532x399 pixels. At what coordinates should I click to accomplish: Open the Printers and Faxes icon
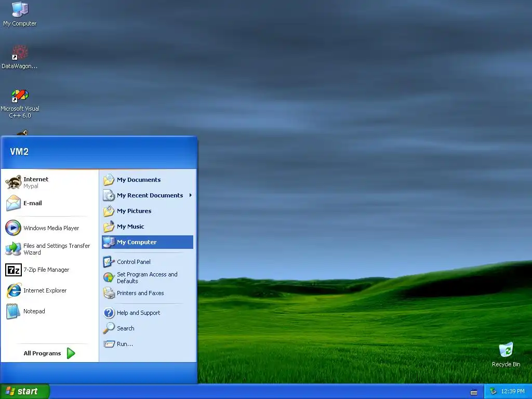[x=109, y=293]
